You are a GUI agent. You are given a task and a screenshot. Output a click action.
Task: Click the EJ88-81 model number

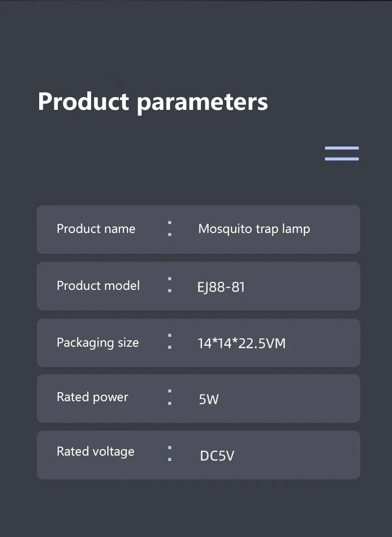click(x=221, y=287)
